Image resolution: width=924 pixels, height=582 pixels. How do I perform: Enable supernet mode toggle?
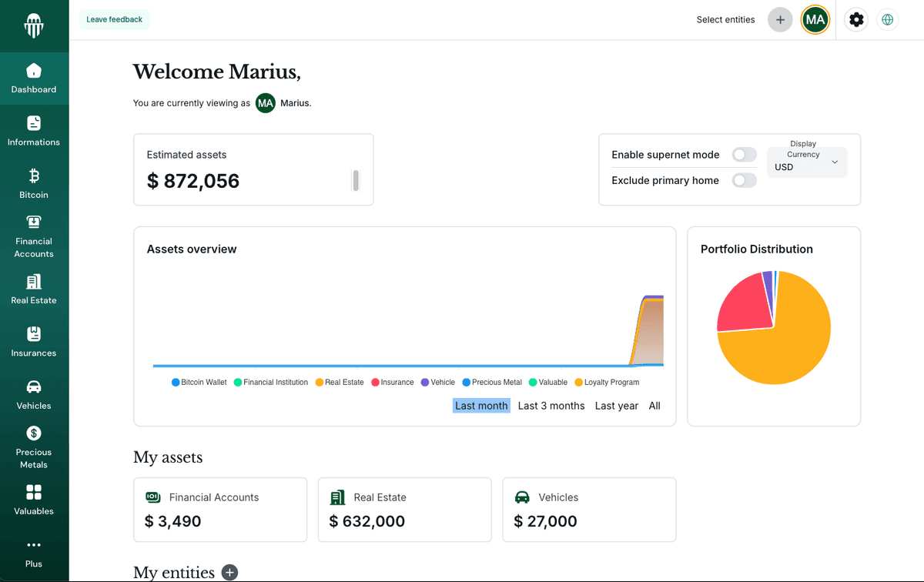coord(744,155)
